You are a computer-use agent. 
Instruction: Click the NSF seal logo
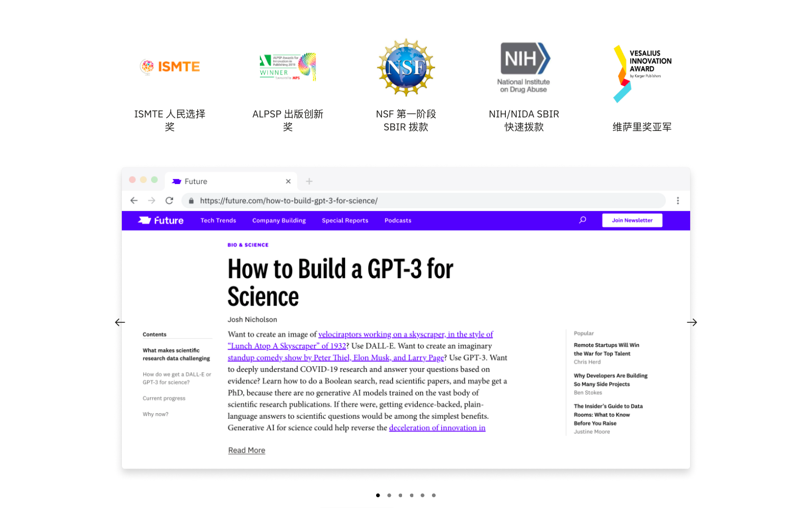406,68
